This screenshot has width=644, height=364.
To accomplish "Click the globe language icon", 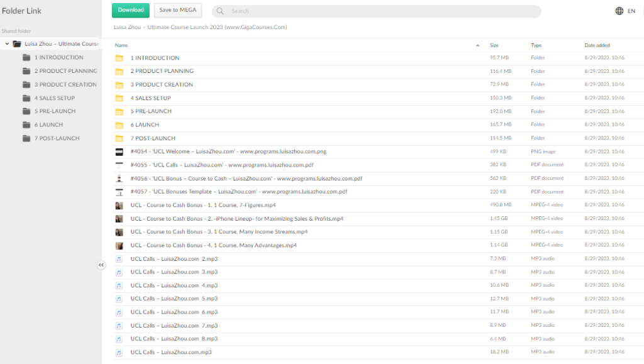I will [619, 11].
